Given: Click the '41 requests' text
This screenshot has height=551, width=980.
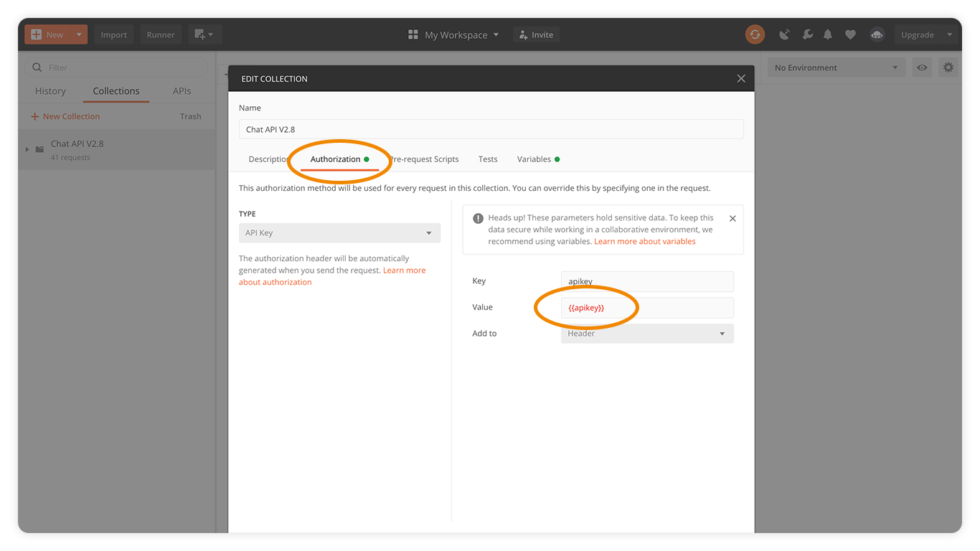Looking at the screenshot, I should (x=70, y=158).
